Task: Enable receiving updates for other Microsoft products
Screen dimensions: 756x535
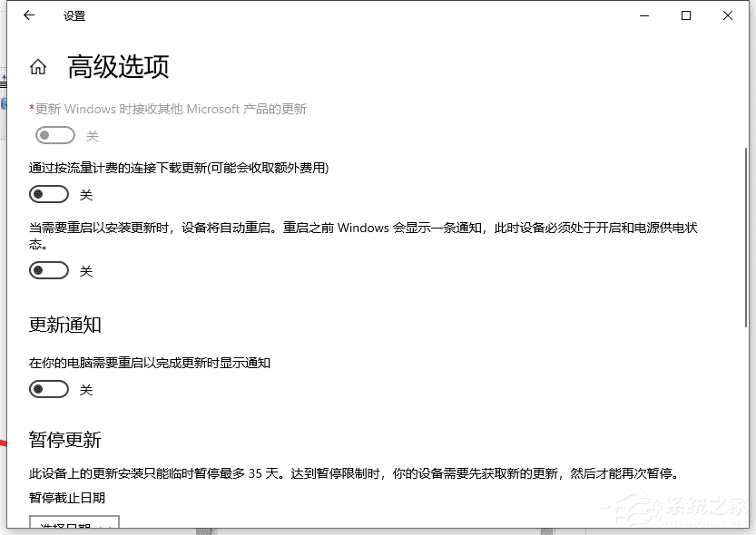Action: (54, 135)
